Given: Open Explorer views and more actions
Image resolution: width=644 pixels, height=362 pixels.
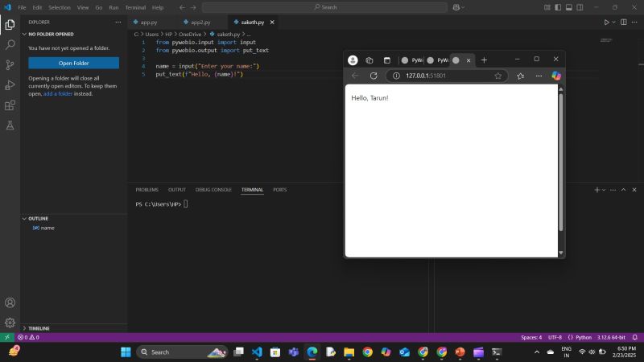Looking at the screenshot, I should click(118, 23).
